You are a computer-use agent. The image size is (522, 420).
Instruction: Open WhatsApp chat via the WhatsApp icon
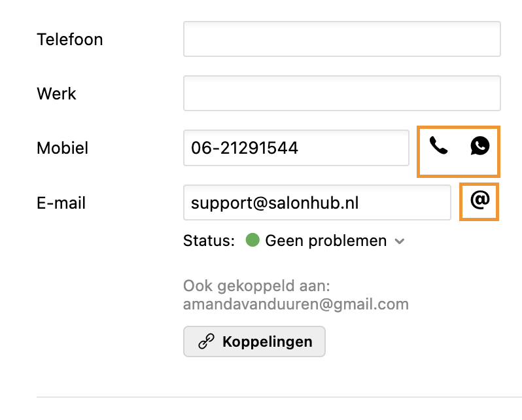click(479, 145)
